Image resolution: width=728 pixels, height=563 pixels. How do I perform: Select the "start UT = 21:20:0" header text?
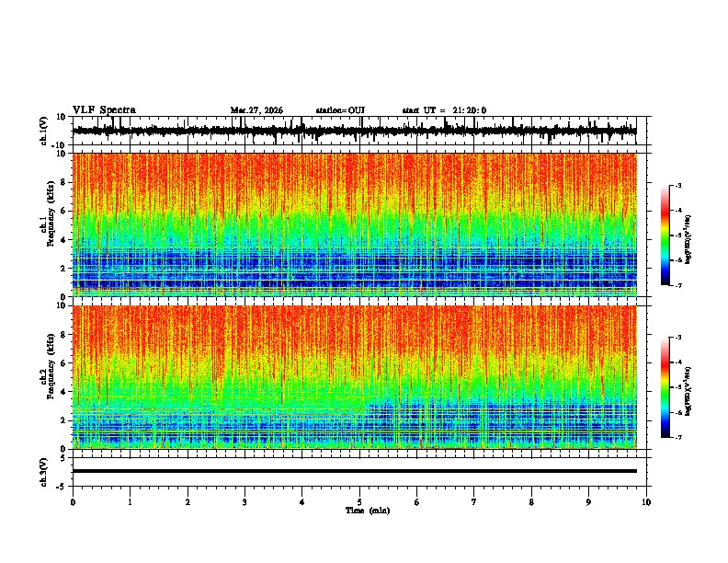(x=444, y=110)
